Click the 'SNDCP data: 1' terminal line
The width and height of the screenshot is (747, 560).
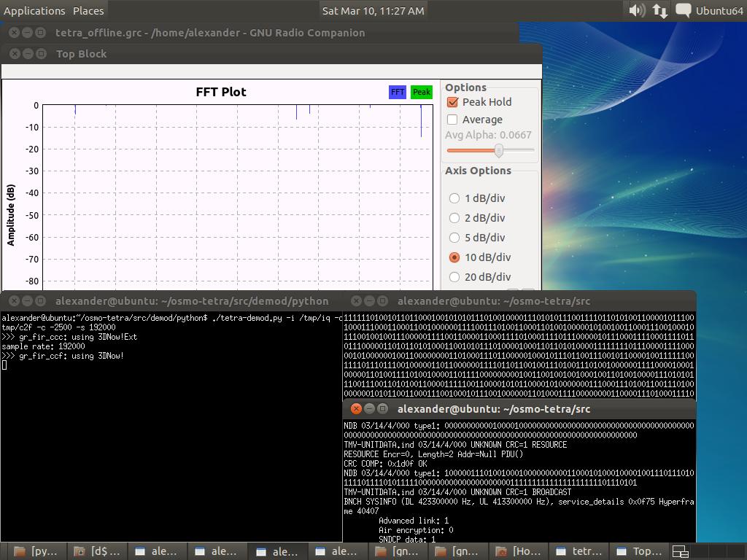(407, 539)
